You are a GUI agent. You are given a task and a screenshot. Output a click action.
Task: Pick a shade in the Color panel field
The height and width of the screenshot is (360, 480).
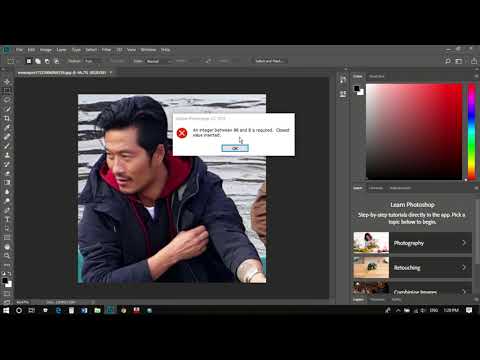414,132
